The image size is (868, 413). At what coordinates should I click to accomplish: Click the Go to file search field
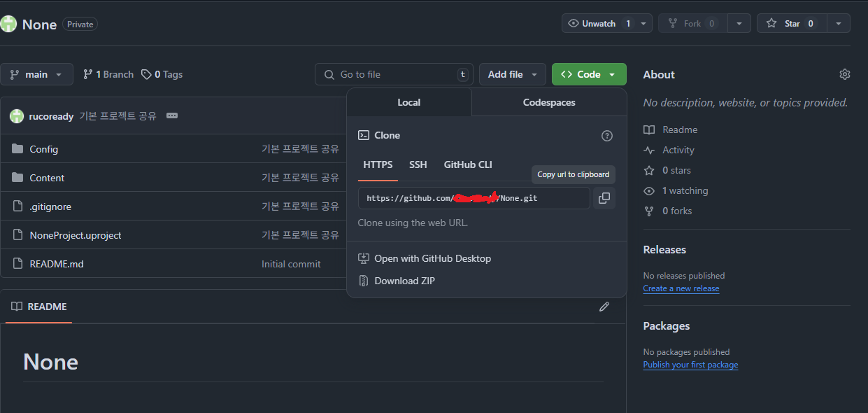pos(394,74)
